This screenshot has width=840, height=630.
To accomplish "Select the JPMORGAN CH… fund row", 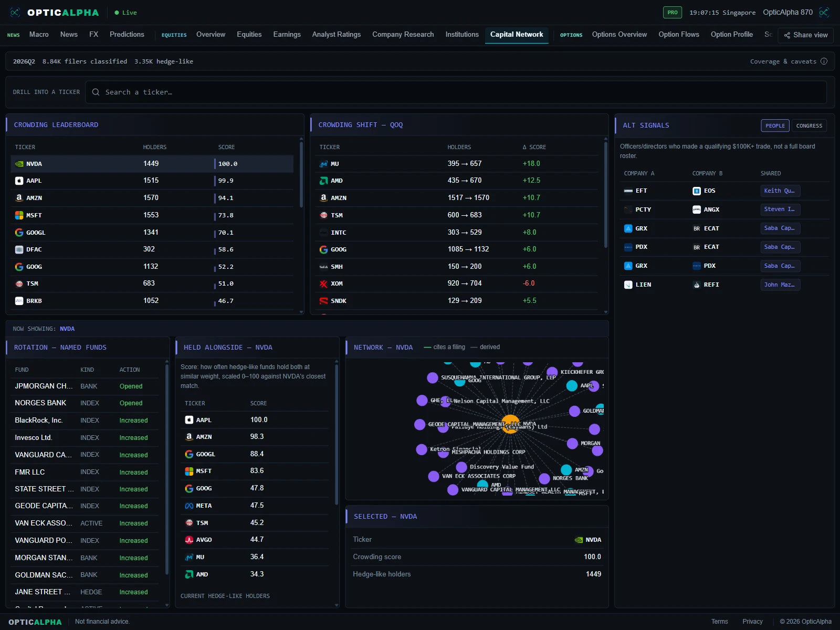I will point(85,386).
